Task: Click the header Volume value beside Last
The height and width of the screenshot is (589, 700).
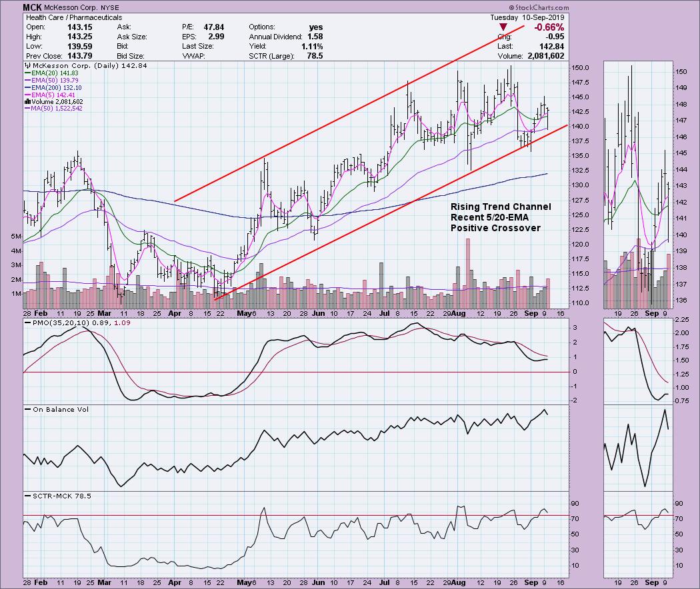Action: click(x=546, y=56)
